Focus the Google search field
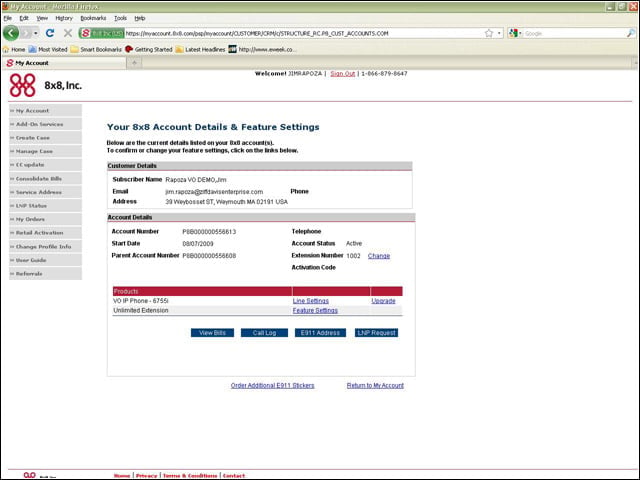Image resolution: width=640 pixels, height=480 pixels. [574, 33]
